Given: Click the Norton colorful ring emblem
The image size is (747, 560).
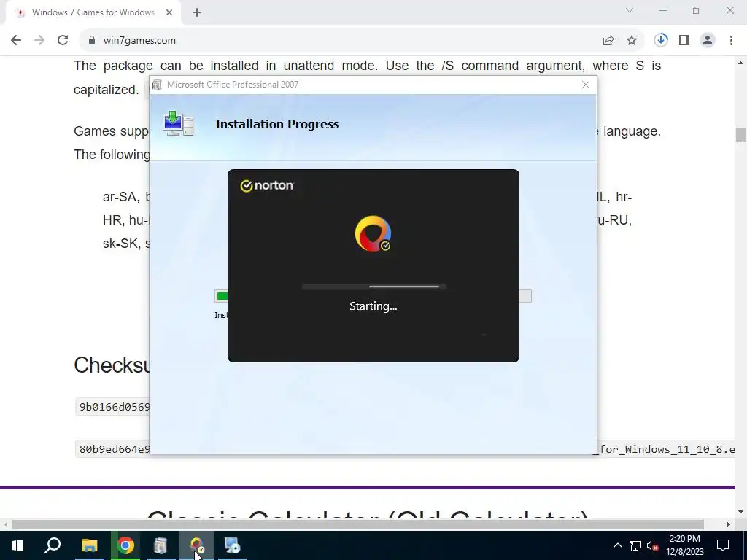Looking at the screenshot, I should [x=373, y=234].
